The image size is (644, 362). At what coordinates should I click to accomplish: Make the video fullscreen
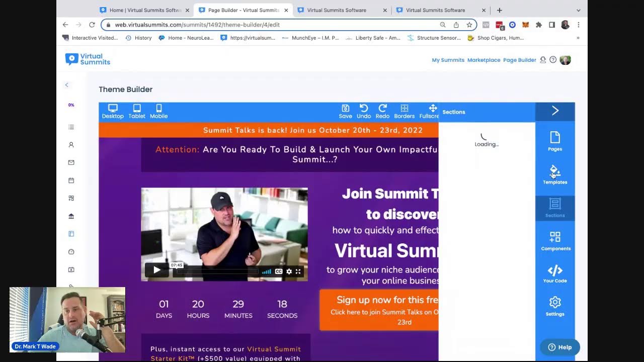tap(298, 271)
